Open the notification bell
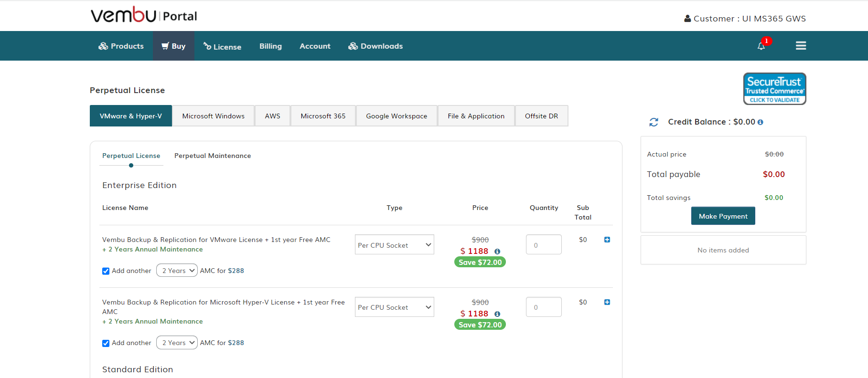Viewport: 868px width, 378px height. (x=761, y=46)
